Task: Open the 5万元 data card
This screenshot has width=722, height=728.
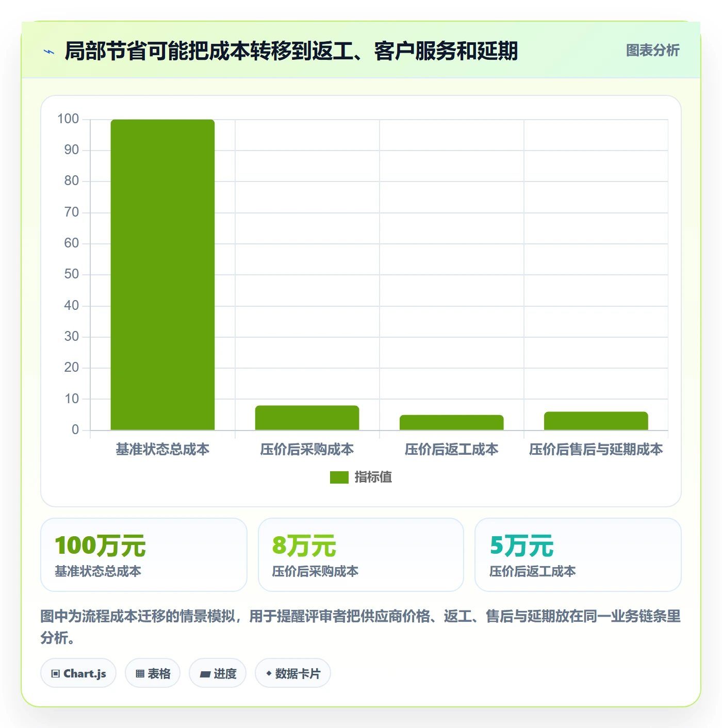Action: coord(578,555)
